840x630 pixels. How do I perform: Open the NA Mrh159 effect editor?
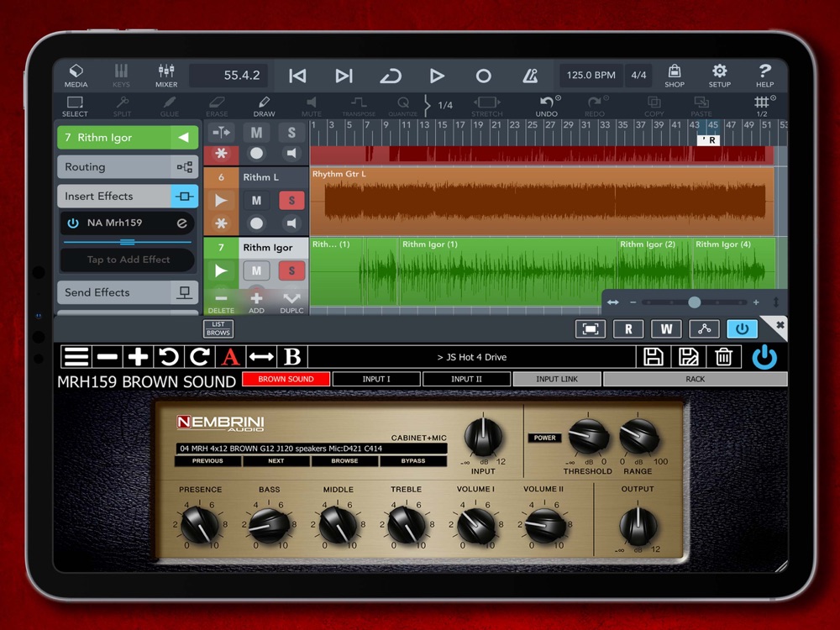pyautogui.click(x=182, y=223)
